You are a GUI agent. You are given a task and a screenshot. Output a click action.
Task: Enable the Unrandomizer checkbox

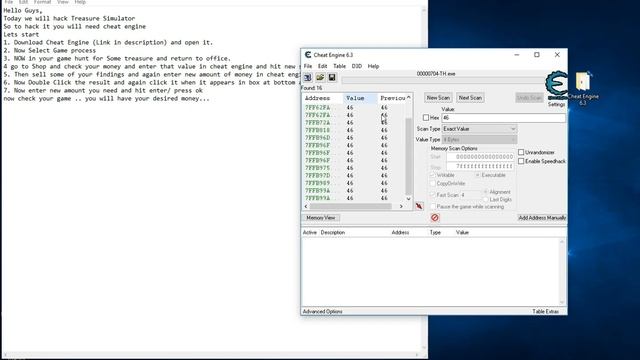(521, 152)
